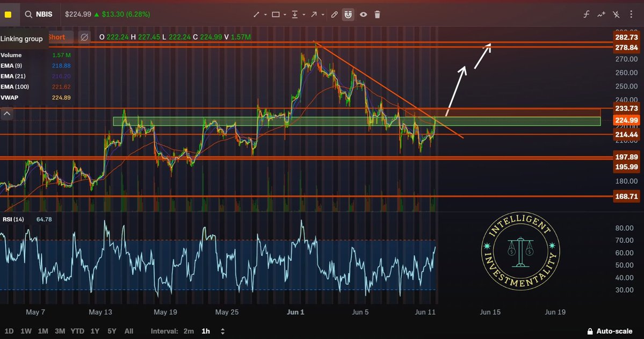This screenshot has height=339, width=644.
Task: Switch to the 1Y time range
Action: (95, 331)
